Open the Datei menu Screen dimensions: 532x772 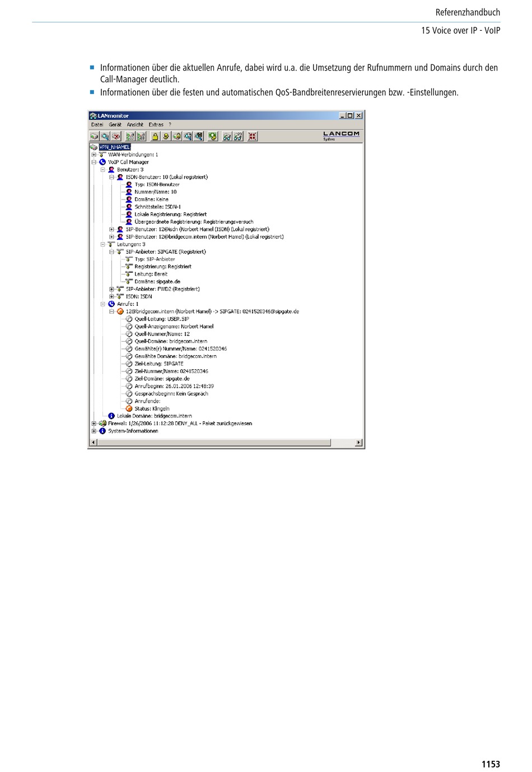(x=97, y=124)
